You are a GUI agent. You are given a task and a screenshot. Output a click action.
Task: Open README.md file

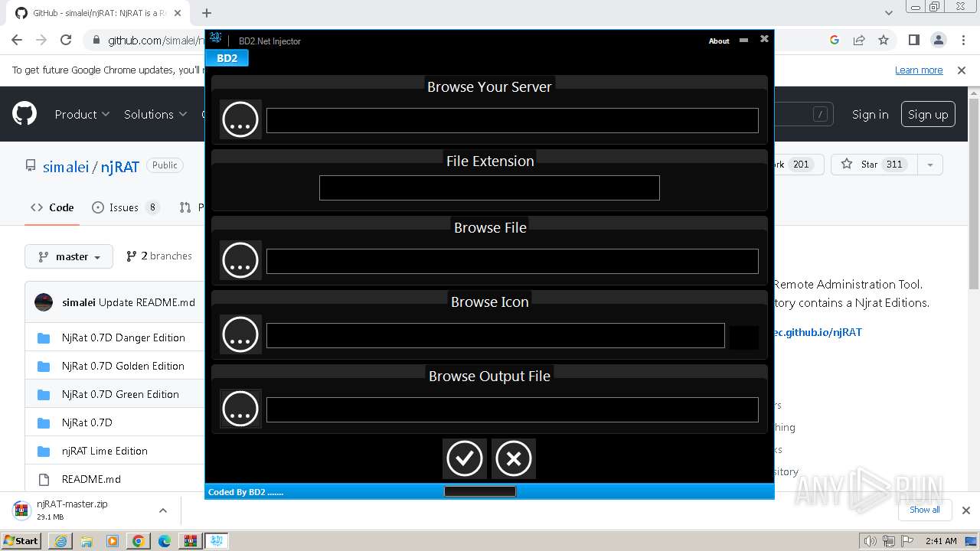click(91, 479)
